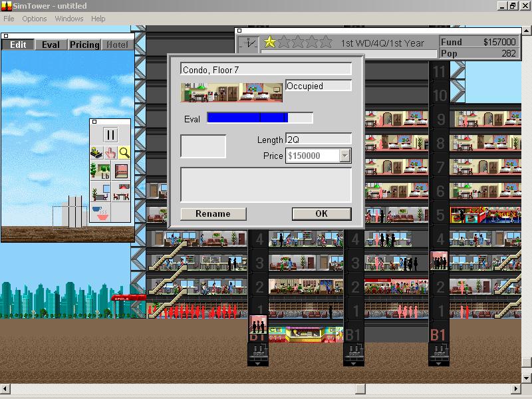Click the large empty text box in the dialog
The height and width of the screenshot is (399, 532).
(266, 185)
